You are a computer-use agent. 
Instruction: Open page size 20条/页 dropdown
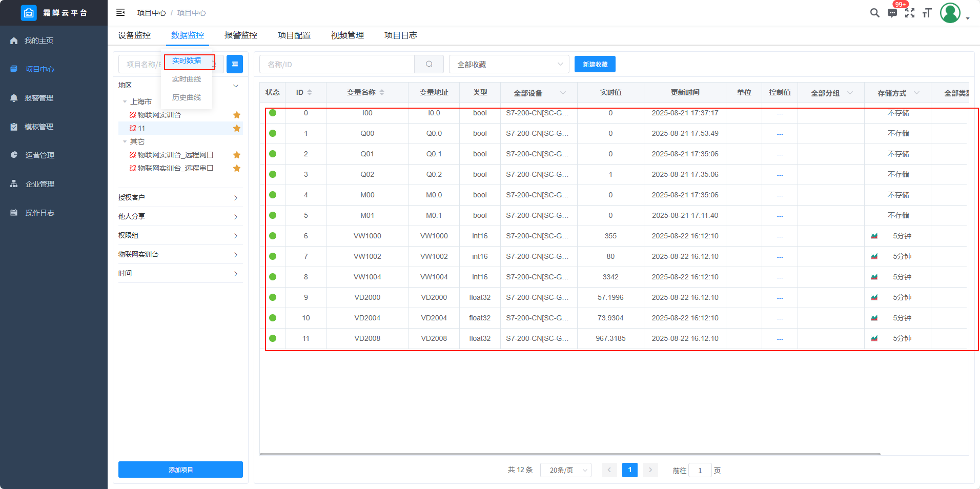pos(565,470)
